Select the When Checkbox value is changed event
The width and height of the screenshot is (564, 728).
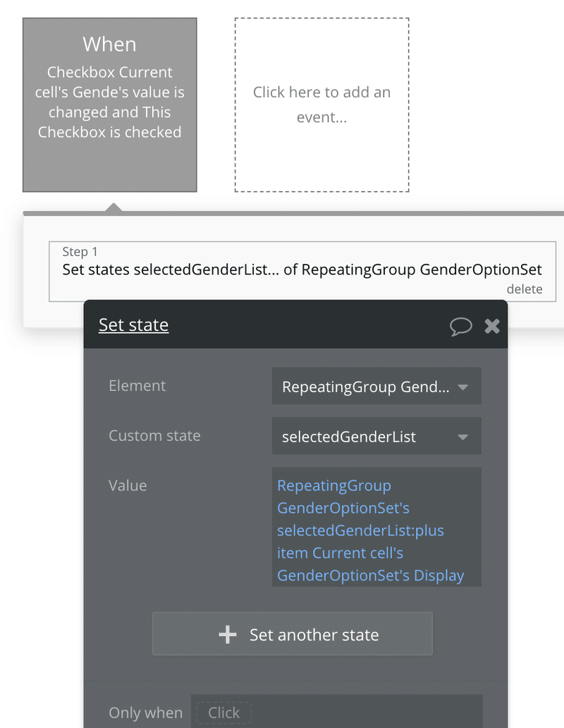coord(110,105)
